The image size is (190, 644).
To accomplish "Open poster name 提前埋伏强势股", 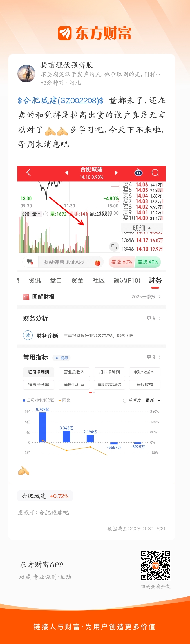I will tap(67, 65).
